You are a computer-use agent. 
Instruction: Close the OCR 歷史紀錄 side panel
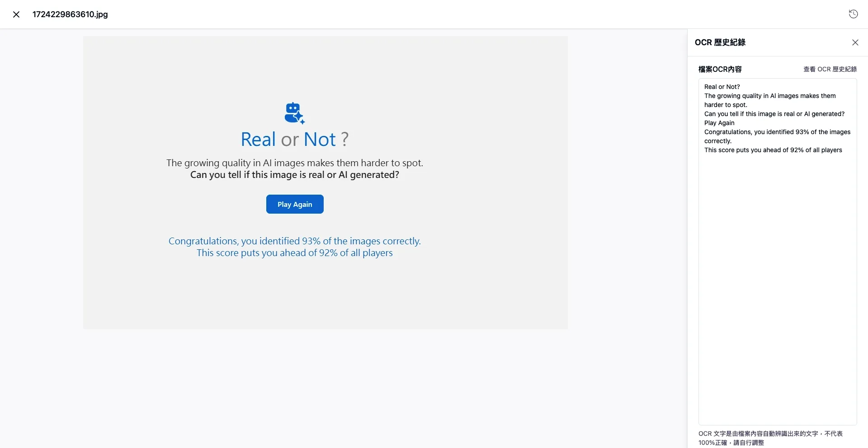[x=855, y=42]
